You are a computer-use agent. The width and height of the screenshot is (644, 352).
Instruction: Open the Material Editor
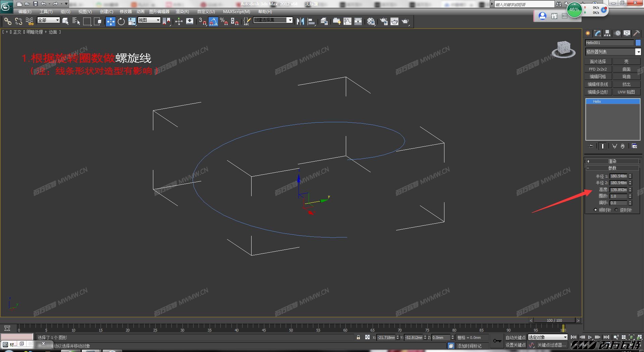(x=371, y=21)
